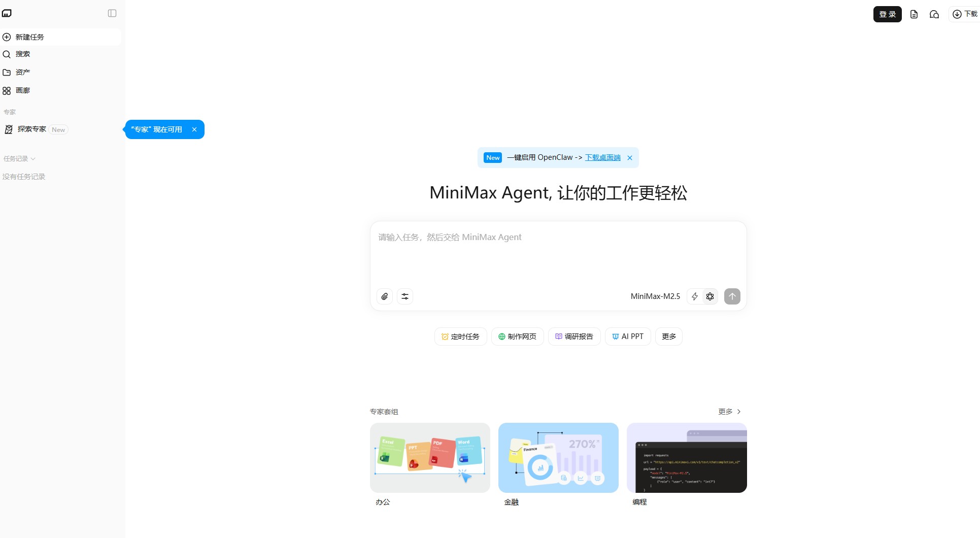Open the feedback chat icon in top bar
This screenshot has height=538, width=980.
pyautogui.click(x=934, y=14)
